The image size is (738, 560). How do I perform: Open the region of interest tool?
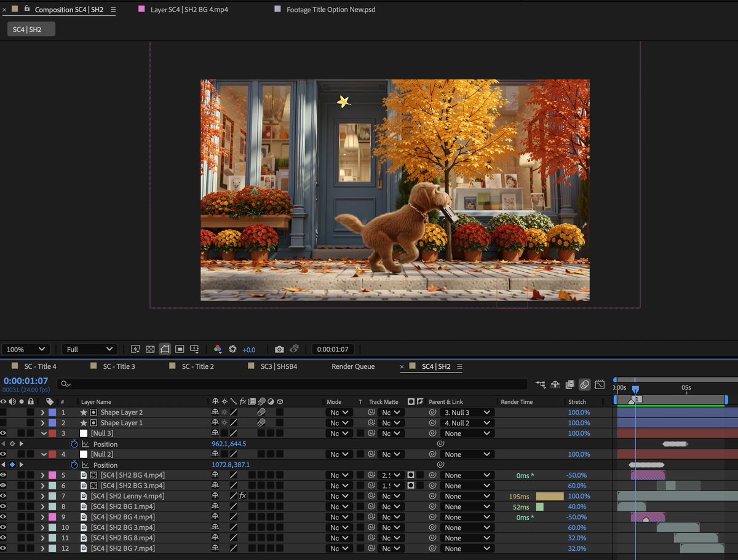coord(180,349)
